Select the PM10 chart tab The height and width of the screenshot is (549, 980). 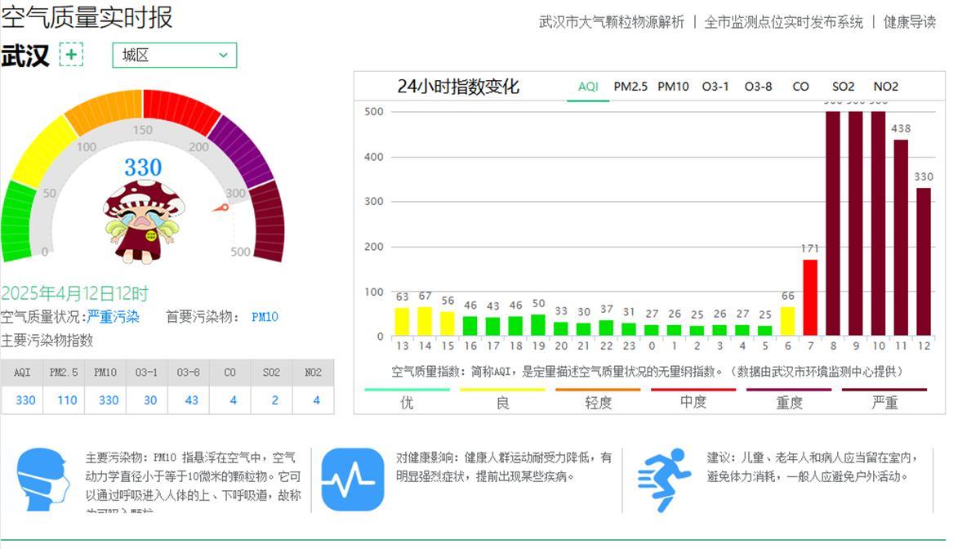click(673, 87)
